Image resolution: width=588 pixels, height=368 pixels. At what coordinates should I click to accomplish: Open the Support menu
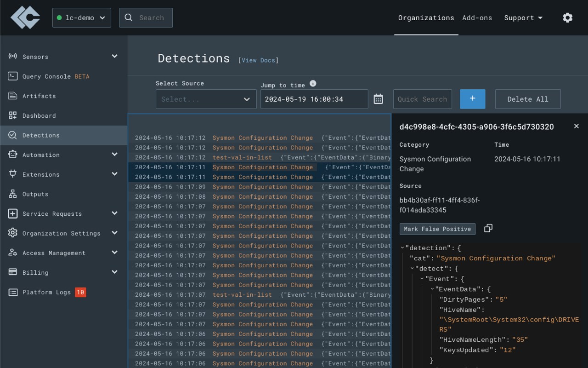523,17
